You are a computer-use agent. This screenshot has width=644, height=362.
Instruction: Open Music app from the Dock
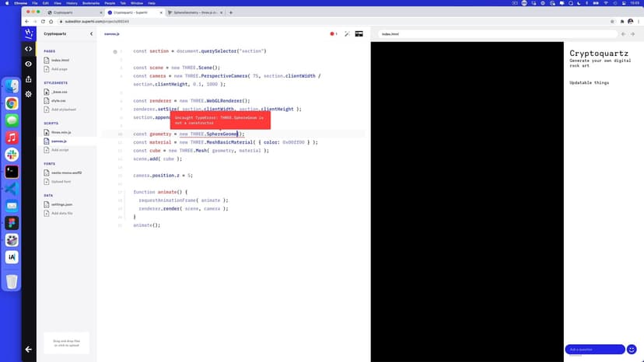[x=12, y=137]
